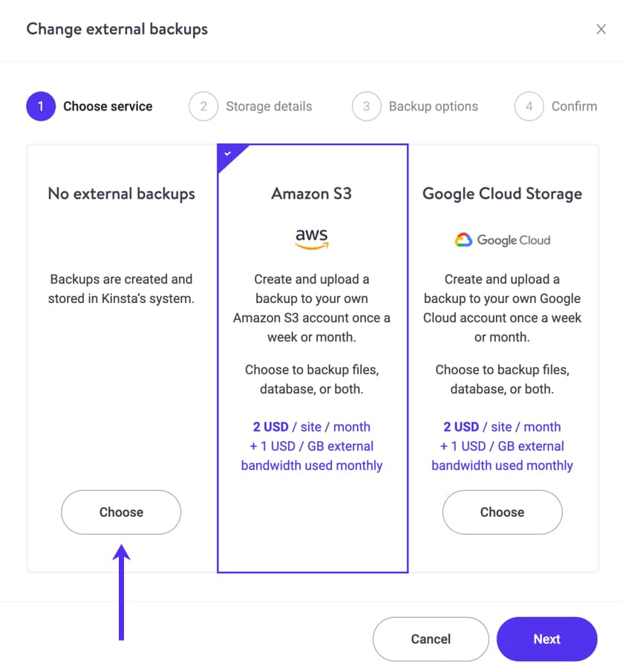The image size is (623, 672).
Task: Go to the Confirm step label
Action: coord(574,106)
